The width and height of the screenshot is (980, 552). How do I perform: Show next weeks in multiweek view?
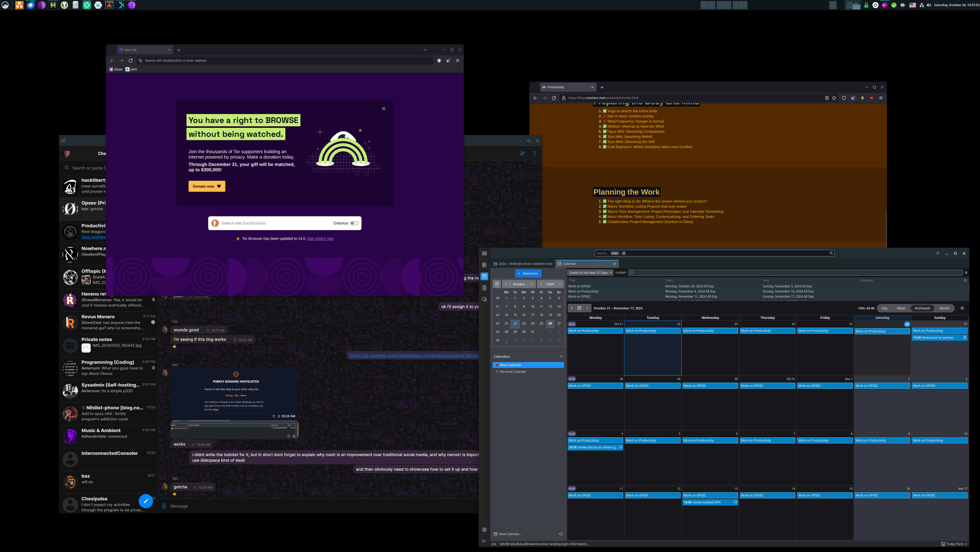pos(587,308)
